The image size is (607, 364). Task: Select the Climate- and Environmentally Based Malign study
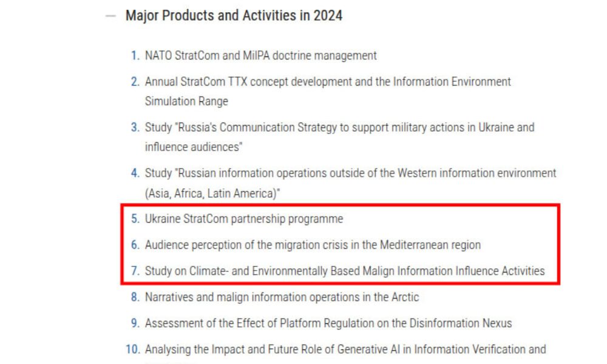tap(345, 271)
